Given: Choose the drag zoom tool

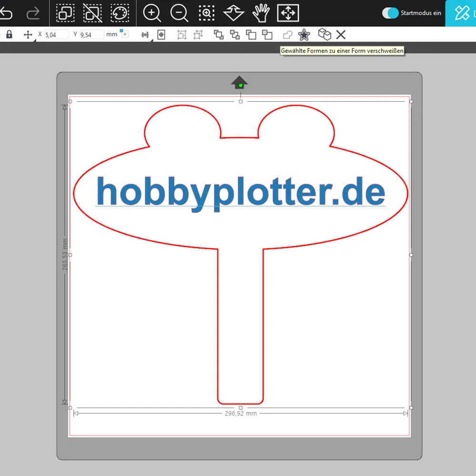Looking at the screenshot, I should (233, 13).
